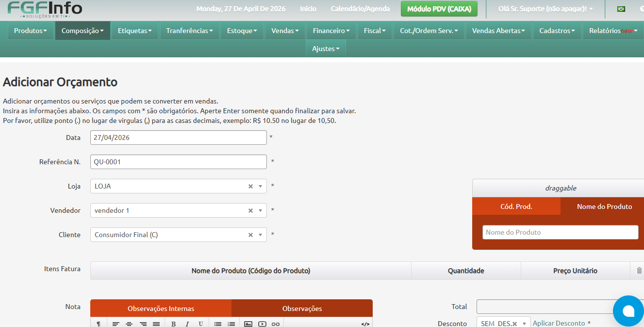The width and height of the screenshot is (644, 327).
Task: Switch to the Observações tab
Action: pyautogui.click(x=302, y=309)
